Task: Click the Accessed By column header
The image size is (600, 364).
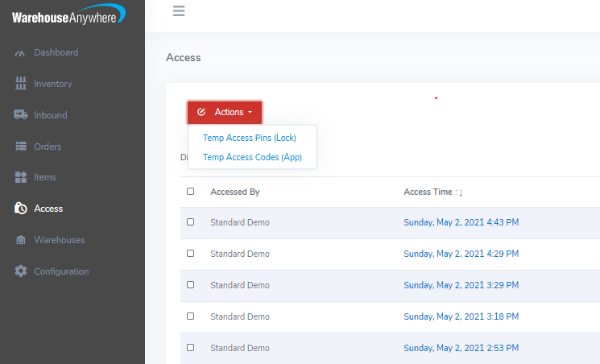Action: click(x=234, y=192)
